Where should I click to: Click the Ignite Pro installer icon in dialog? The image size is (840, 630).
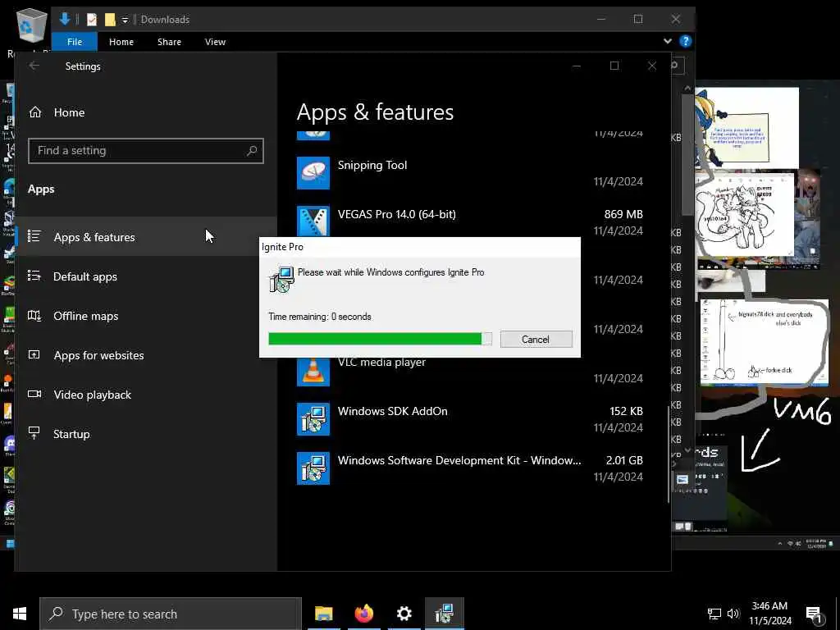[281, 279]
